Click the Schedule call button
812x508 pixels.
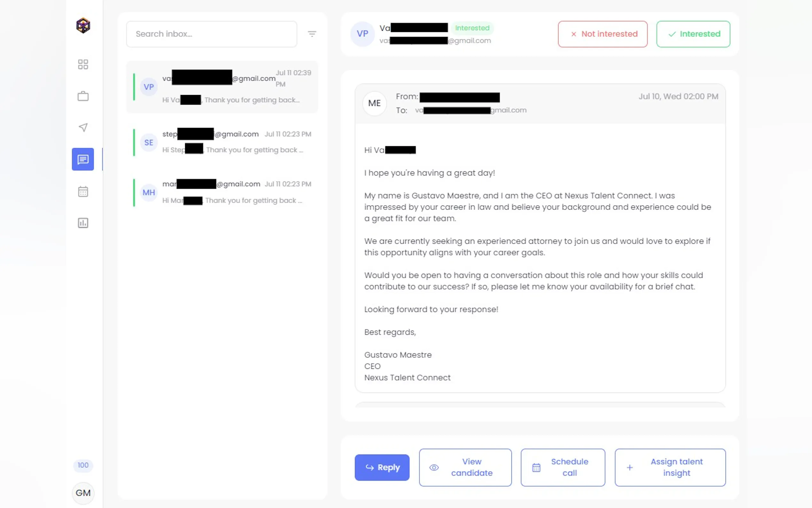[x=563, y=467]
